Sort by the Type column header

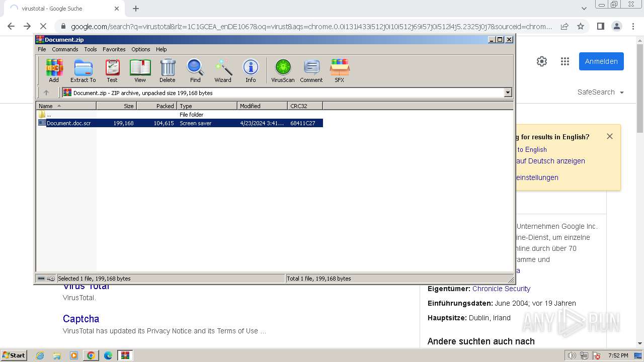[x=207, y=106]
